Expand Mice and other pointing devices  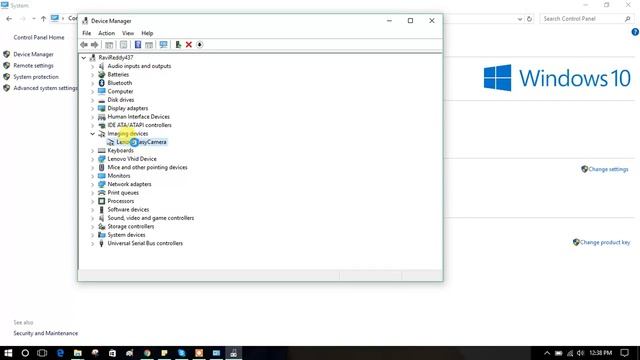point(93,167)
